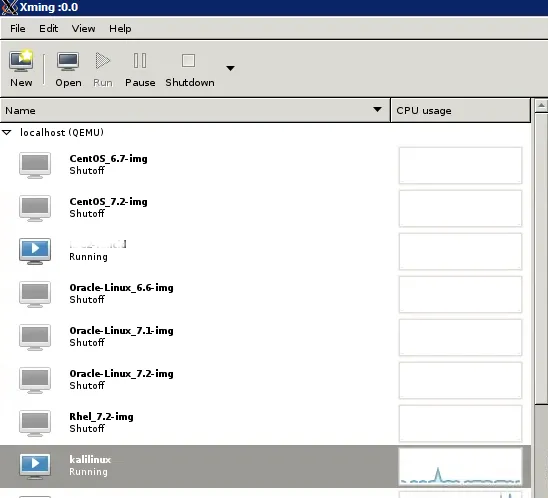548x498 pixels.
Task: Click the Name column header
Action: click(195, 110)
